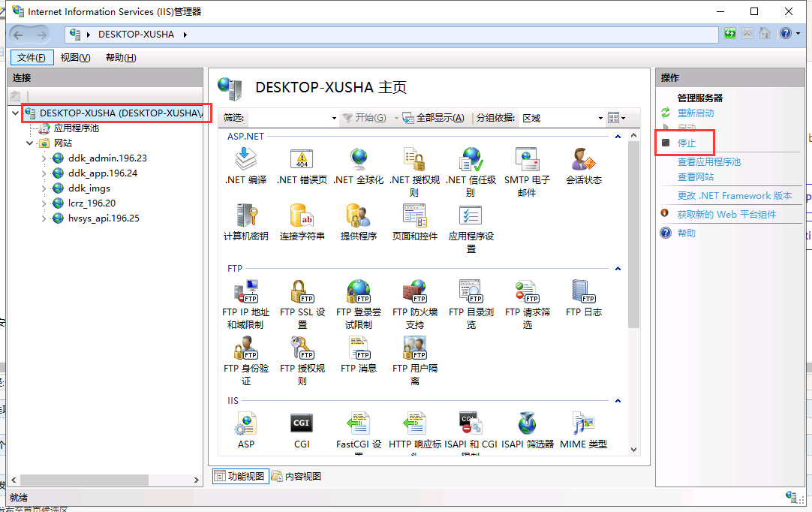Screen dimensions: 812x512
Task: Open the MIME 类型 icon
Action: (584, 423)
